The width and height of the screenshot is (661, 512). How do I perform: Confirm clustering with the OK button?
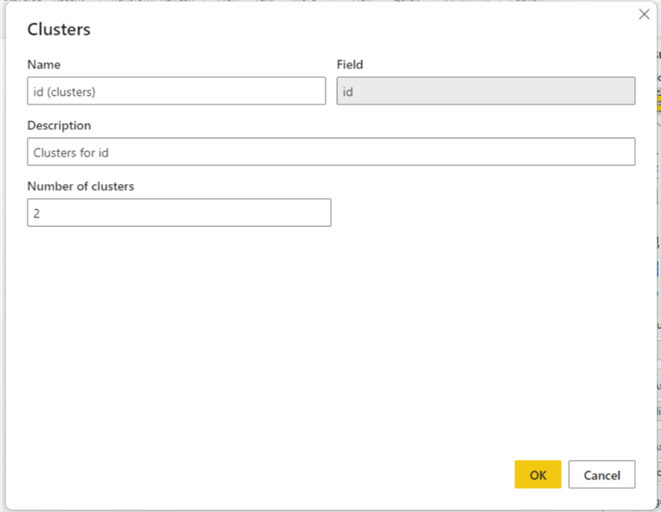(538, 475)
